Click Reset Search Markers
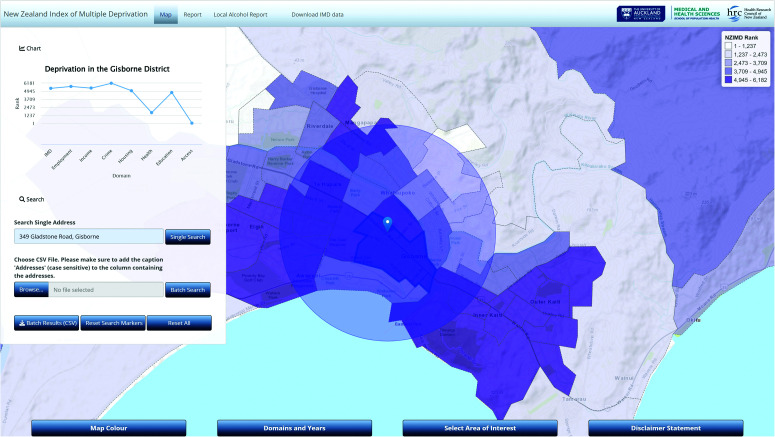 (113, 323)
